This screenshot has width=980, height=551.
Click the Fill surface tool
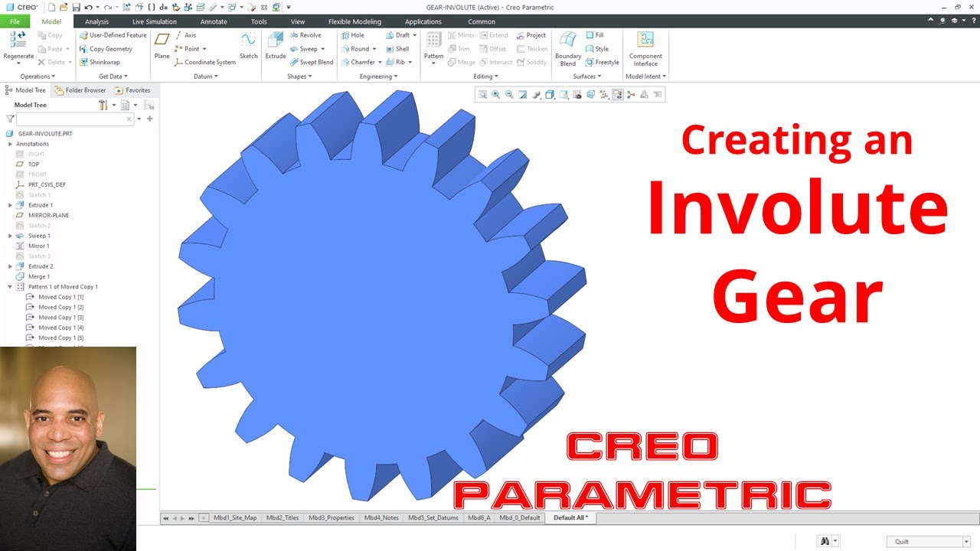click(594, 35)
